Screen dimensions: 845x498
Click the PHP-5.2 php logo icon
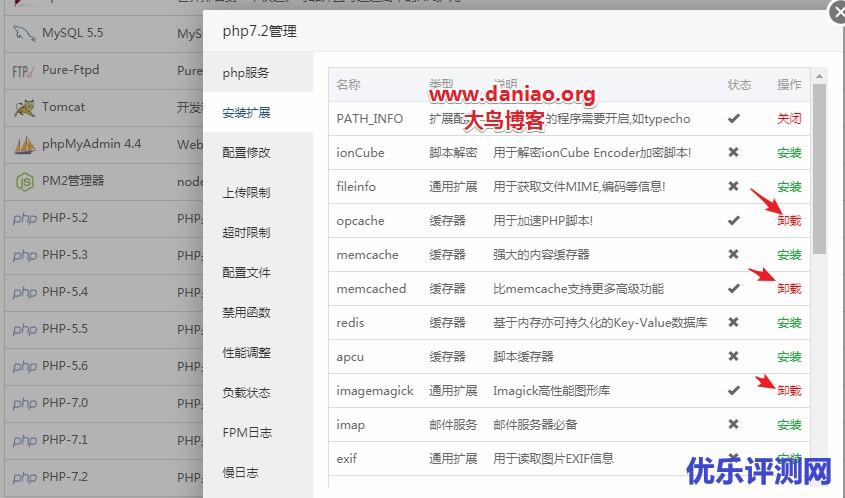[24, 218]
